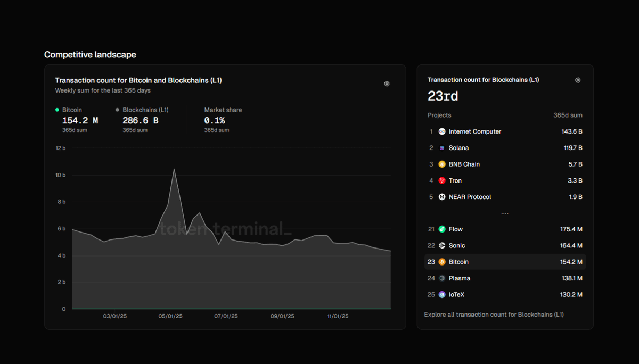Image resolution: width=639 pixels, height=364 pixels.
Task: Click the 143.6 B value
Action: pyautogui.click(x=571, y=131)
